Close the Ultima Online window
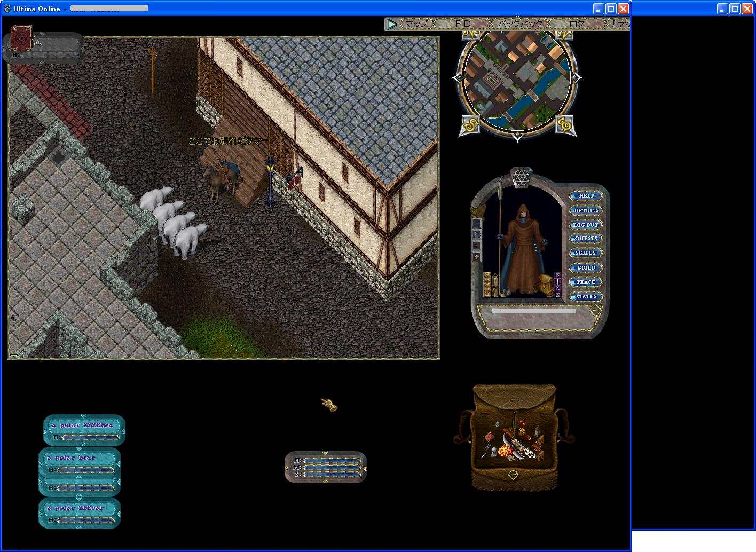This screenshot has width=756, height=552. tap(623, 9)
